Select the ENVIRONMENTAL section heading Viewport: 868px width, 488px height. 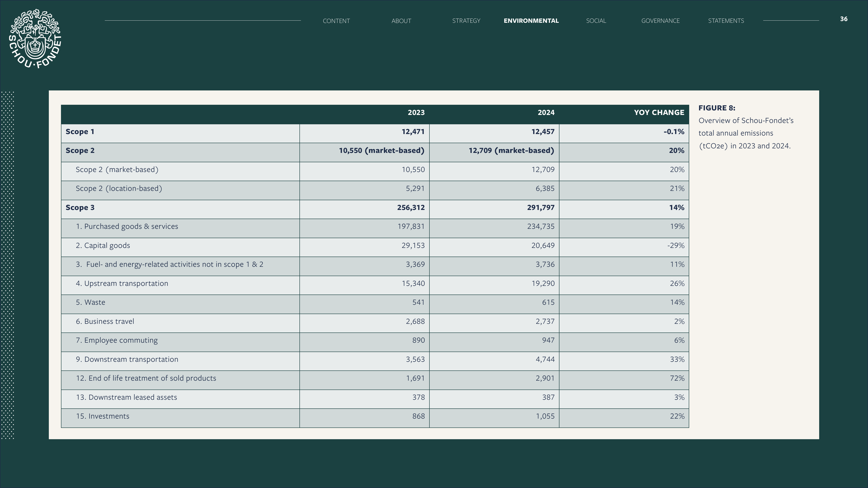[x=531, y=21]
